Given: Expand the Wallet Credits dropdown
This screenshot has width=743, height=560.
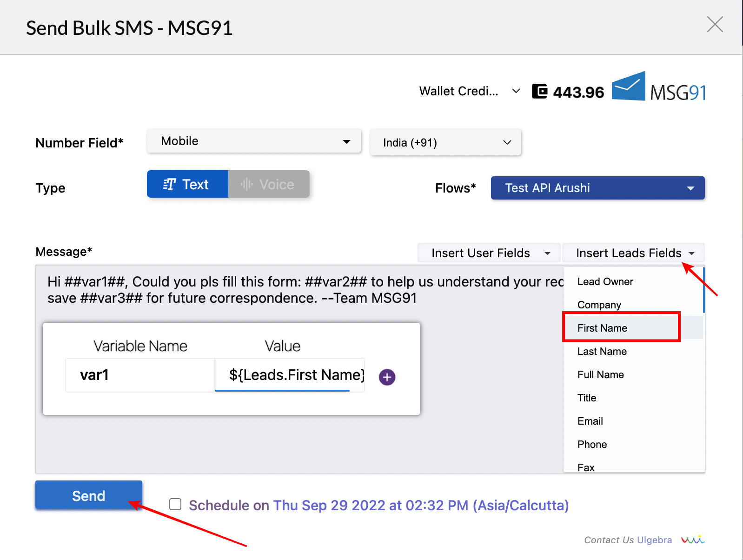Looking at the screenshot, I should click(470, 91).
